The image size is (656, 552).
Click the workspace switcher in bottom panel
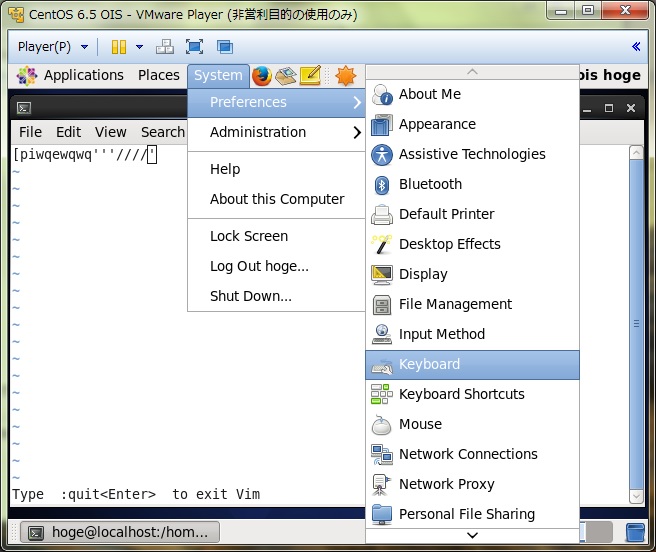click(597, 532)
